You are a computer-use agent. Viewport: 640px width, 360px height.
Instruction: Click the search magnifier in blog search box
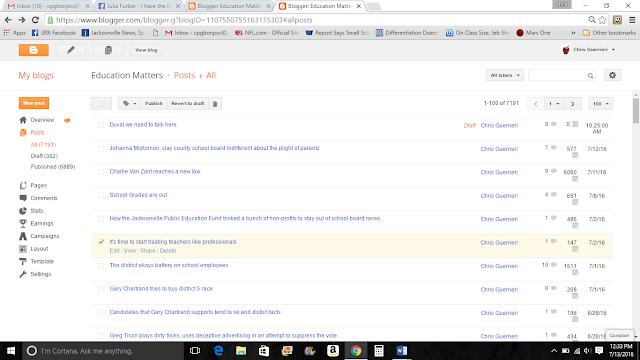pos(590,76)
